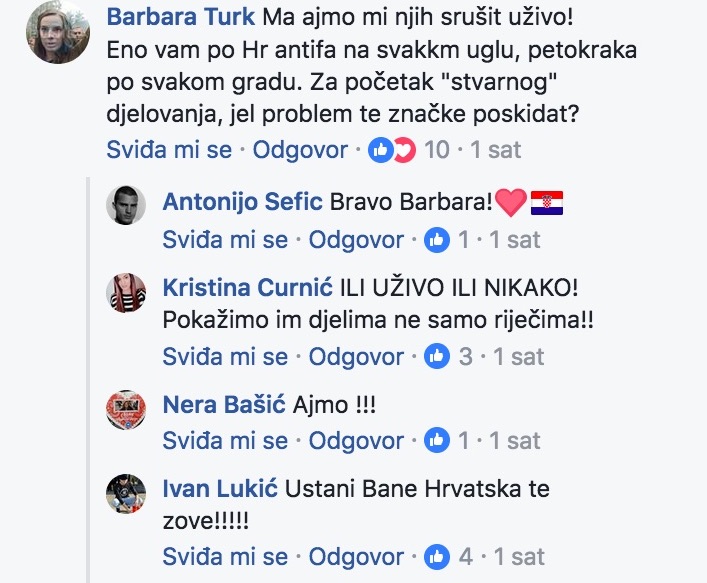Open the Ivan Lukić name link
707x583 pixels.
220,489
